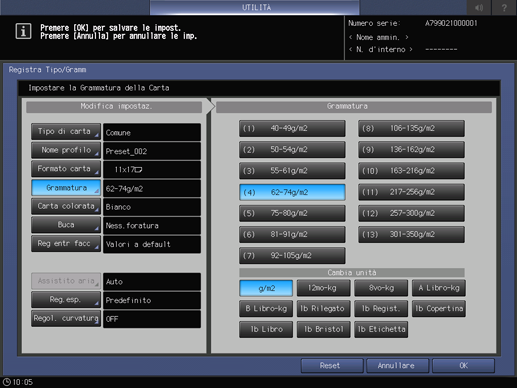
Task: Click the Bianco color value
Action: [x=152, y=207]
